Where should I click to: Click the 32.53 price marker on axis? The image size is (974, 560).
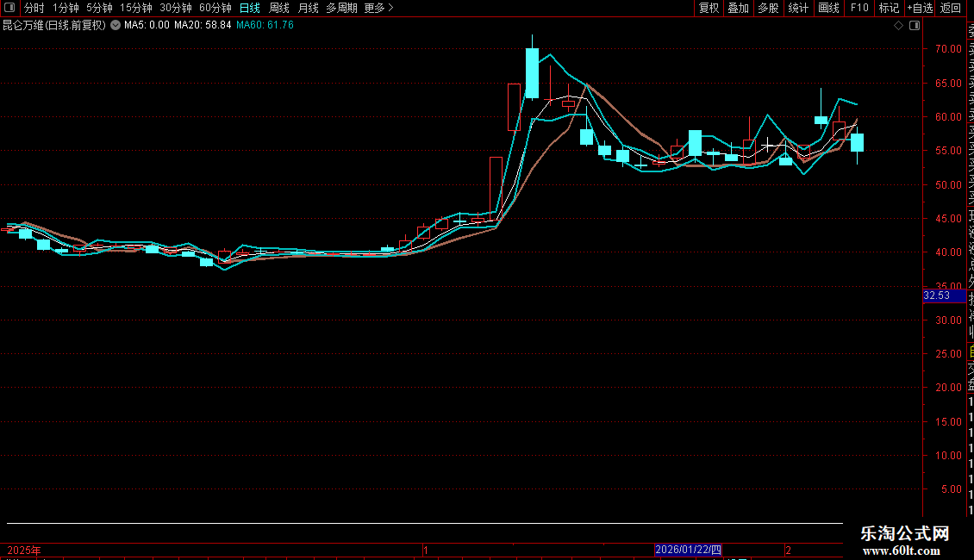(x=944, y=296)
